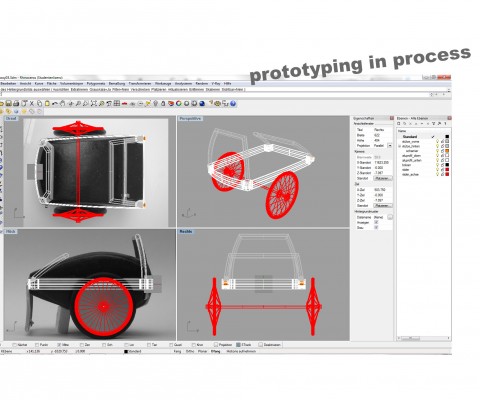Open the Transformieren menu
The height and width of the screenshot is (400, 480).
[x=140, y=84]
